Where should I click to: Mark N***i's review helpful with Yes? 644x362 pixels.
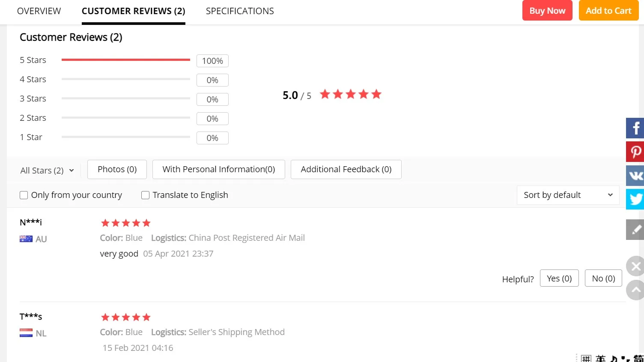coord(559,278)
